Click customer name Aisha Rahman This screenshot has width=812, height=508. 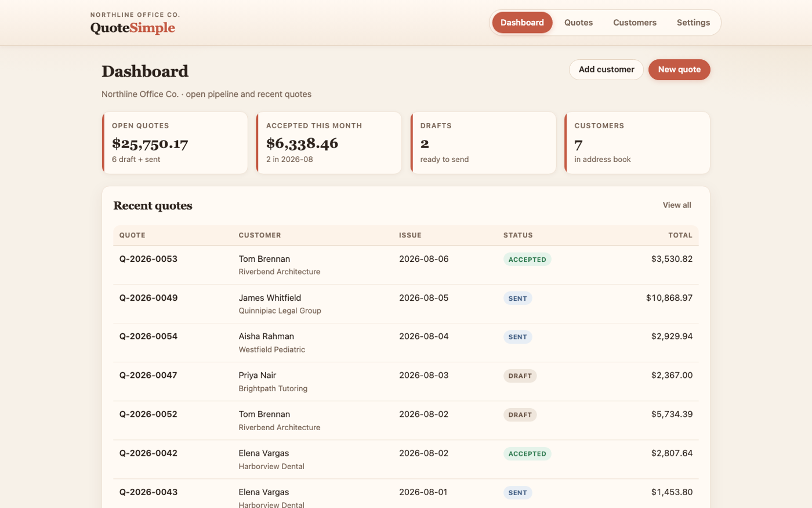coord(266,336)
